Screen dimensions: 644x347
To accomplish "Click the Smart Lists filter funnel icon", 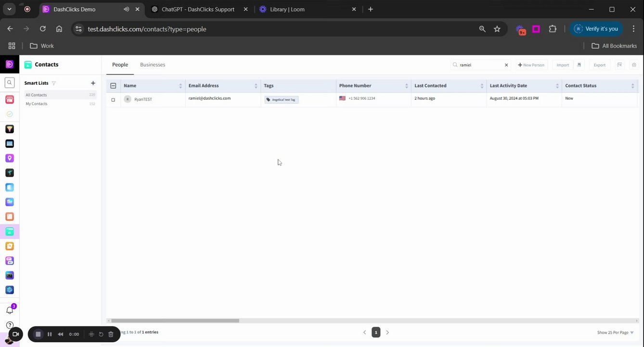I will 54,83.
